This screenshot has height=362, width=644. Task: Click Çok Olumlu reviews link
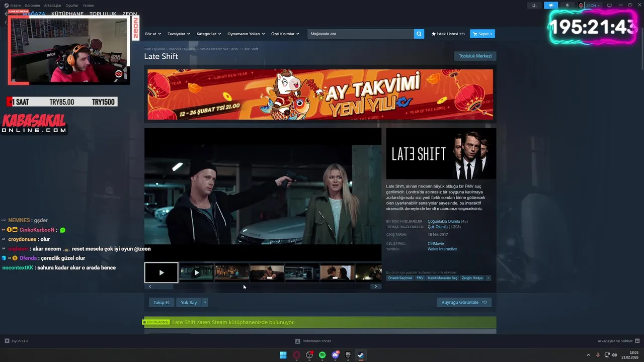pyautogui.click(x=437, y=227)
